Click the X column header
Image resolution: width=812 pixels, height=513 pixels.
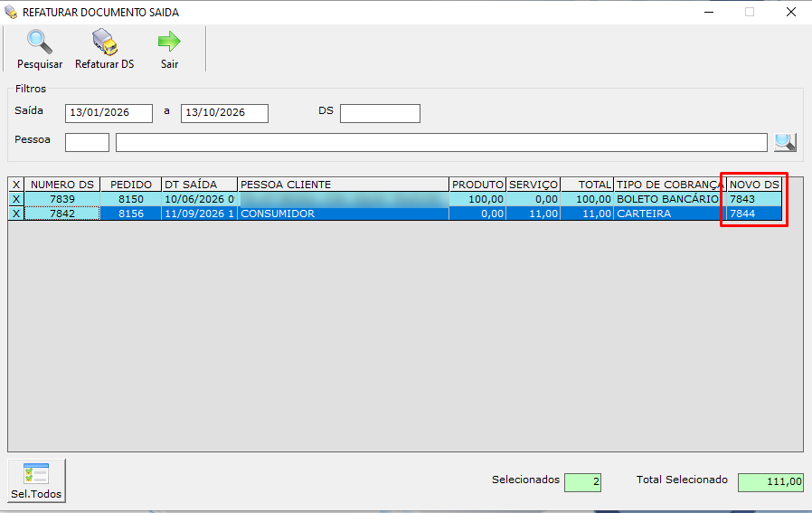(x=16, y=185)
